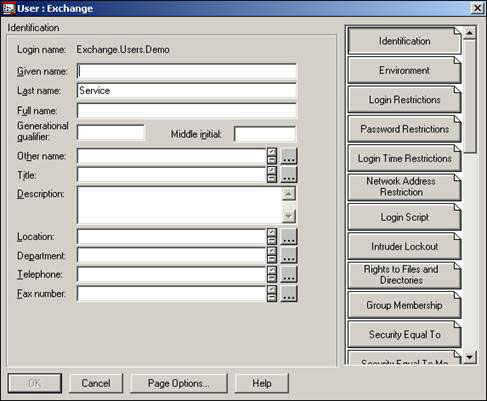Click the page list scroll down arrow
Screen dimensions: 487x401
(470, 358)
